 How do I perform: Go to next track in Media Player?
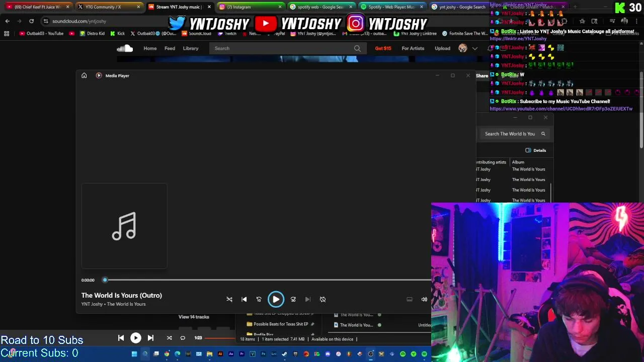click(308, 299)
